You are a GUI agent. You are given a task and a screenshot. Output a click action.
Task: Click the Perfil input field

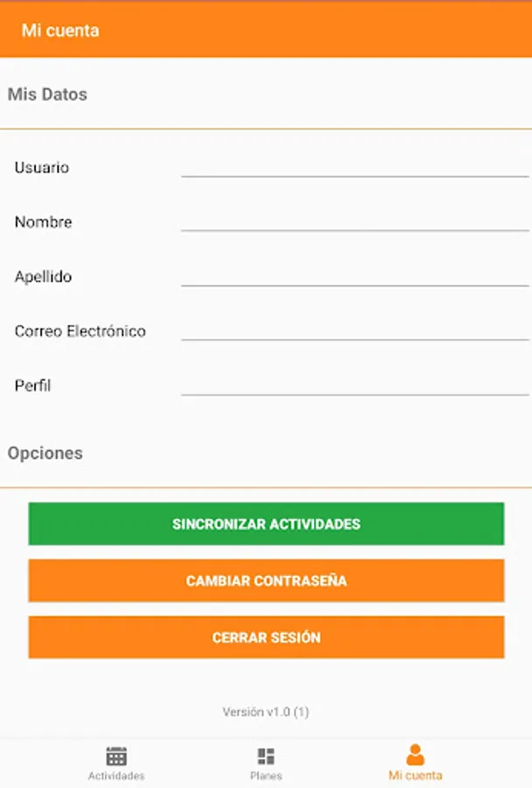pyautogui.click(x=354, y=383)
